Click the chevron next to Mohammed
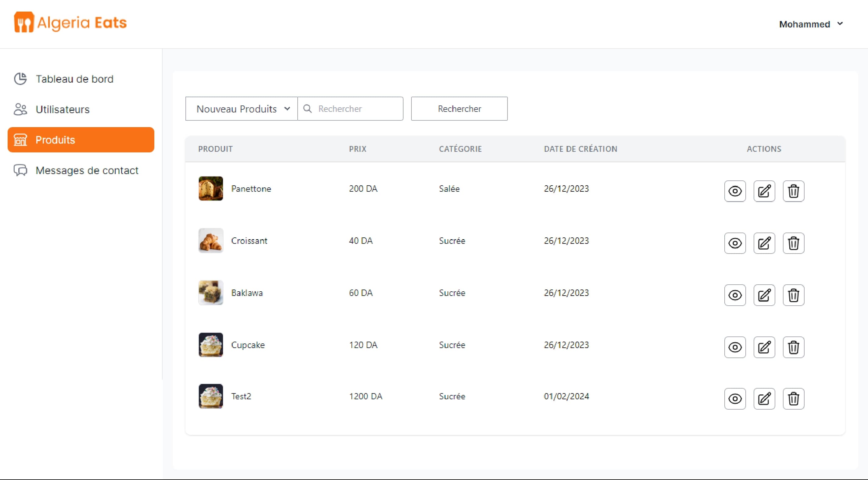868x480 pixels. tap(840, 23)
